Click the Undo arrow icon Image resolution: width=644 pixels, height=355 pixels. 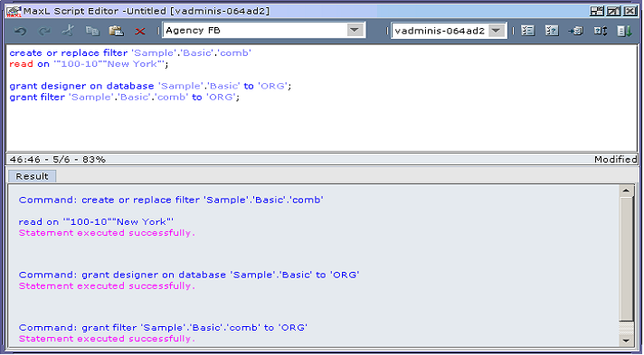click(x=20, y=31)
